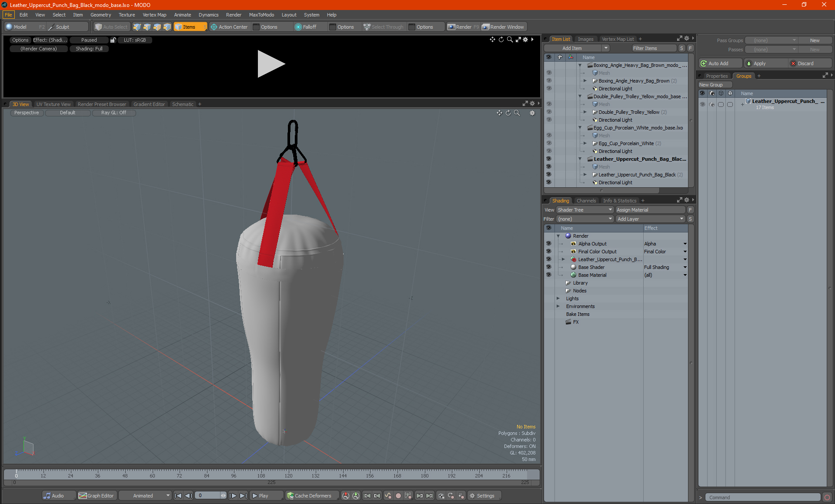The image size is (835, 504).
Task: Toggle visibility of Alpha Output layer
Action: [x=548, y=244]
